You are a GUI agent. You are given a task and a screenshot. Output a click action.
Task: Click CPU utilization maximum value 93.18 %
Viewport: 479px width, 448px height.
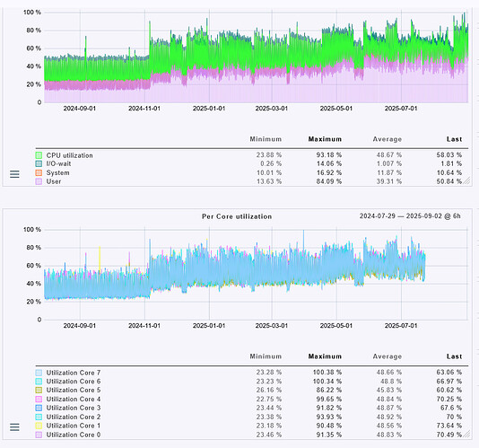point(328,155)
